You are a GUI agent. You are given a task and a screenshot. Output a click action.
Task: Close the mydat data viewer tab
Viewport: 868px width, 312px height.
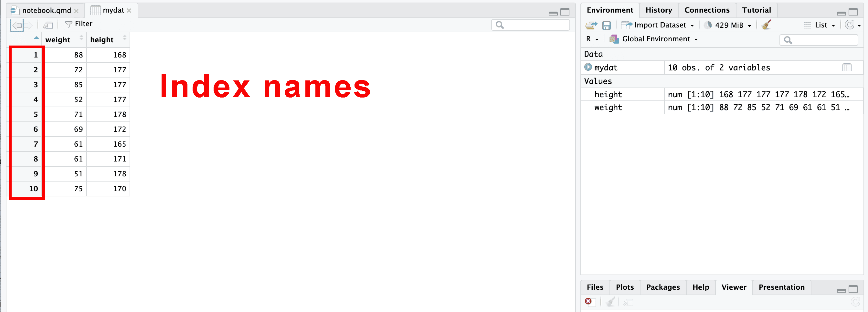click(x=129, y=11)
